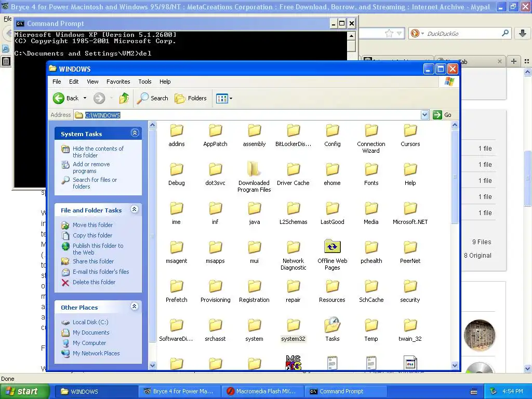532x399 pixels.
Task: Select the Downloaded Program Files folder
Action: [x=254, y=177]
